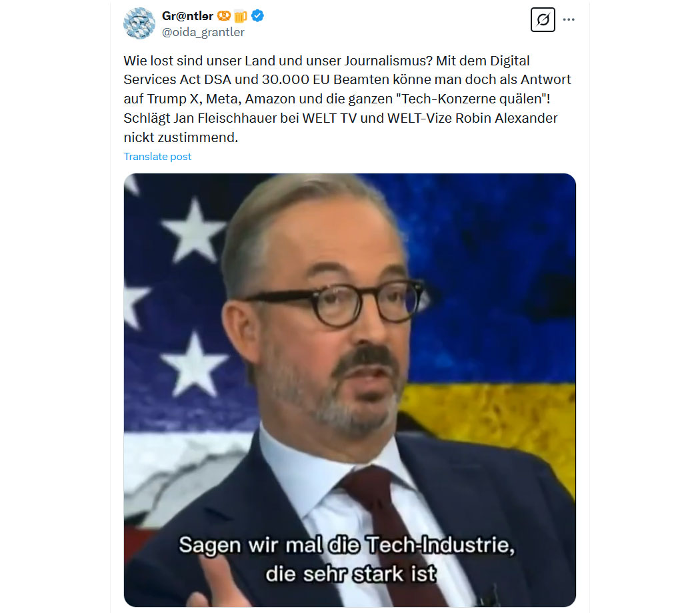Click the subtitle line 'Sagen wir mal die Tech-Industrie'
700x613 pixels.
(x=347, y=545)
